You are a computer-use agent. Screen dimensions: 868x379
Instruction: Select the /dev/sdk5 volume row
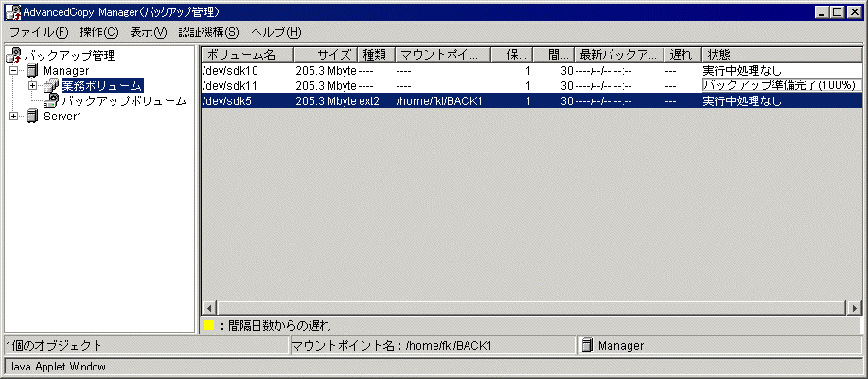pyautogui.click(x=531, y=100)
